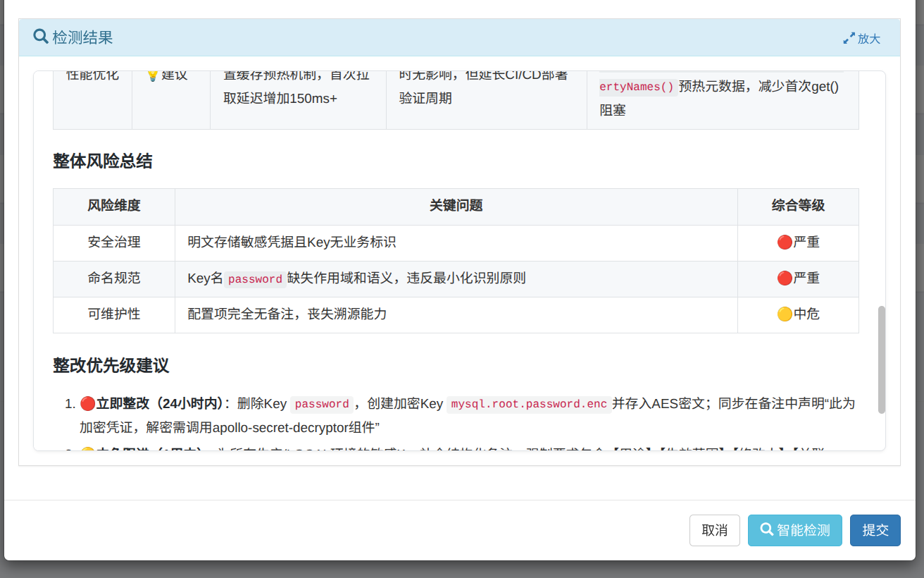This screenshot has height=578, width=924.
Task: Click the red circle in 命名规范 row
Action: (x=784, y=278)
